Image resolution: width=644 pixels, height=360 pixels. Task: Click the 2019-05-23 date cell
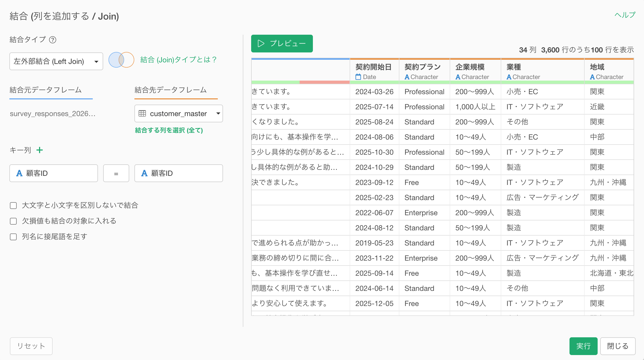tap(374, 243)
